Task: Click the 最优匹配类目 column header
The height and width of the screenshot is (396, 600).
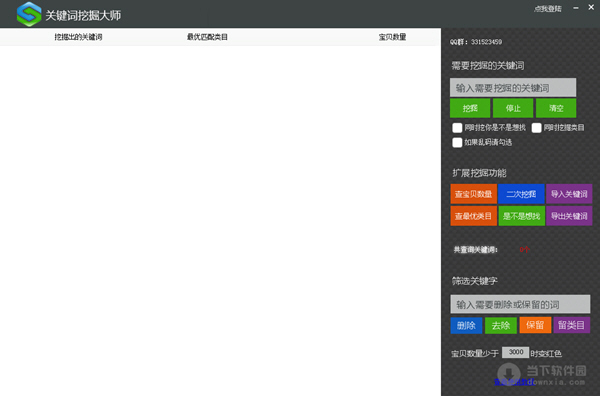Action: pyautogui.click(x=207, y=37)
